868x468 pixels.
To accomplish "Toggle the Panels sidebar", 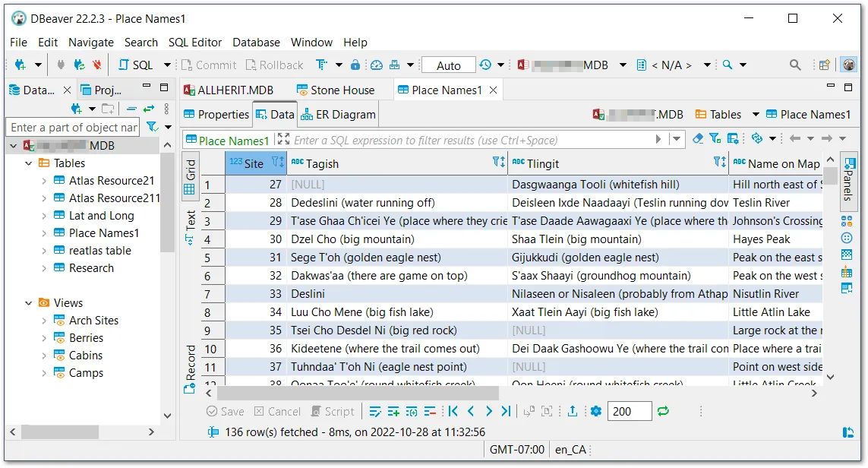I will tap(851, 175).
